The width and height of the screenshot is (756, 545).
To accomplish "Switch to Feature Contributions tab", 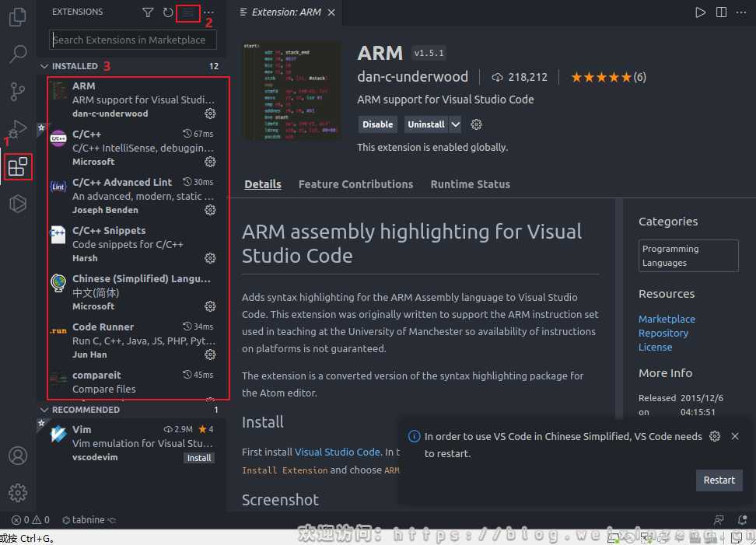I will [x=355, y=184].
